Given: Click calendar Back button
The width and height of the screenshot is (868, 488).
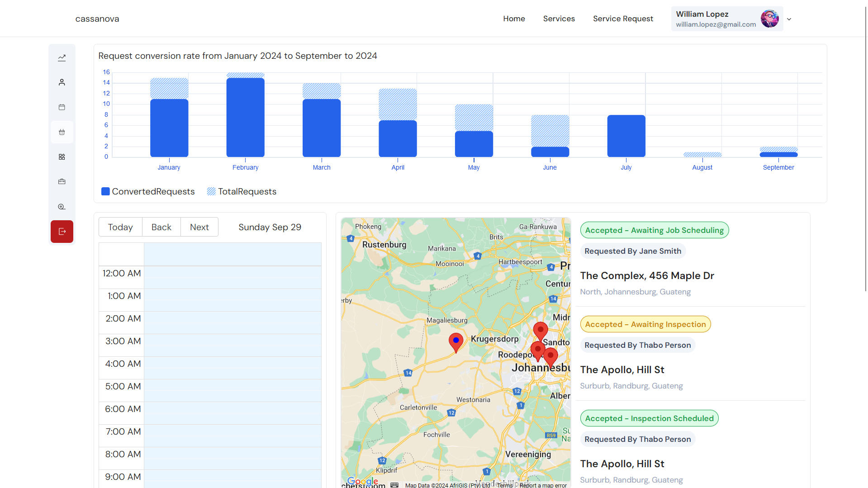Looking at the screenshot, I should (161, 227).
